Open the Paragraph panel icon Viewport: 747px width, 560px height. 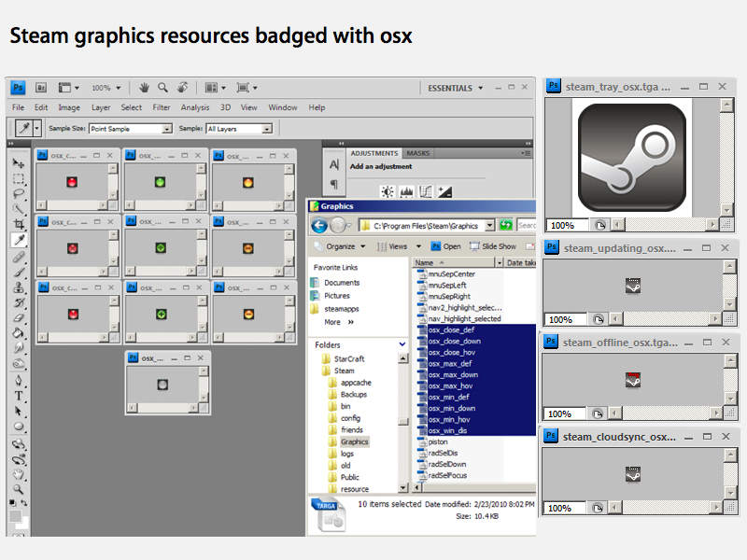coord(334,184)
